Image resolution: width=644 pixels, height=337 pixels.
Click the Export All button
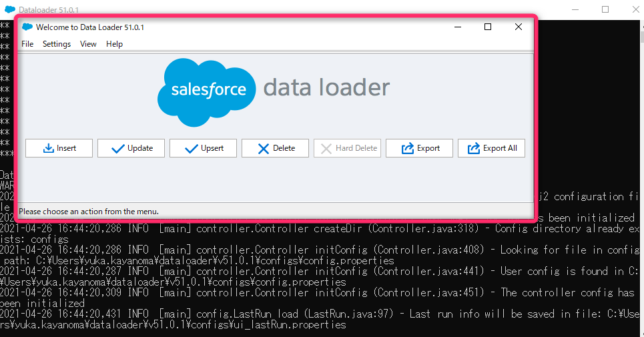click(x=492, y=148)
